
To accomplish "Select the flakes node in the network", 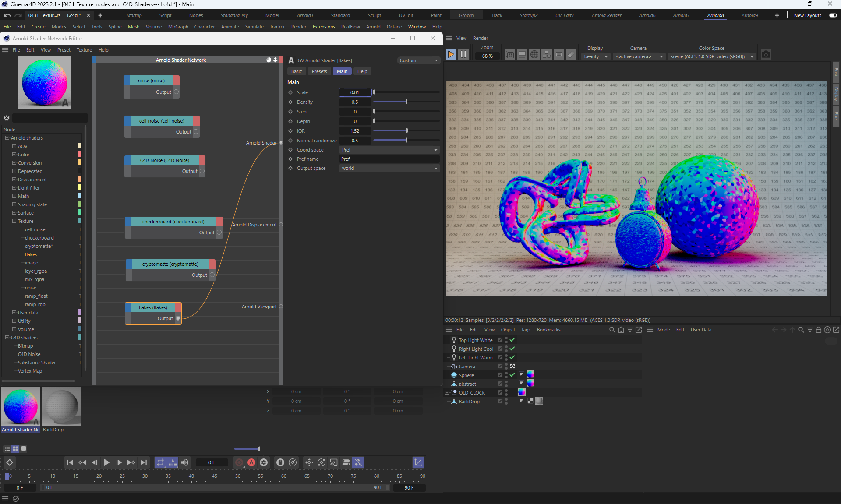I will coord(153,307).
